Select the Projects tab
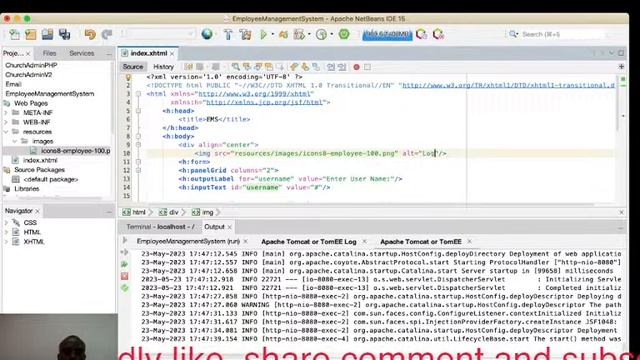Screen dimensions: 640x360 (x=13, y=53)
